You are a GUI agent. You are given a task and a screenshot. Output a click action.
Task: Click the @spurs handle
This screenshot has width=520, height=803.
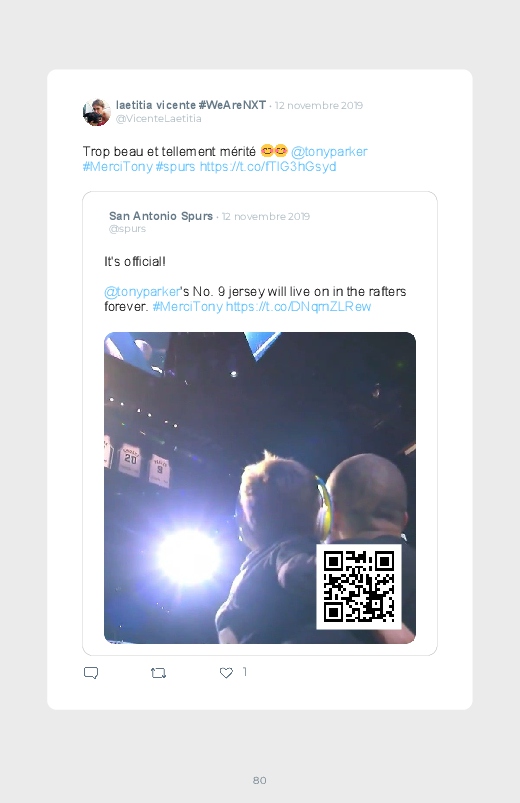(127, 229)
